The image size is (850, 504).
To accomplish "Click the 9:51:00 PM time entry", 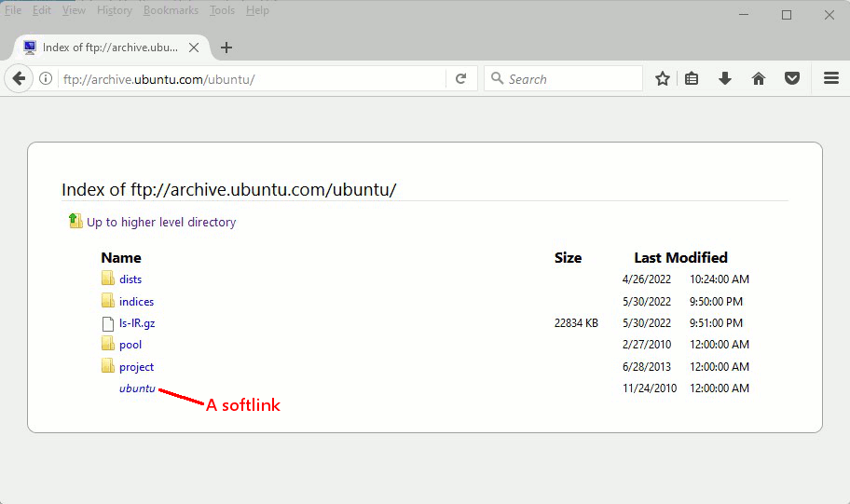I will 716,323.
